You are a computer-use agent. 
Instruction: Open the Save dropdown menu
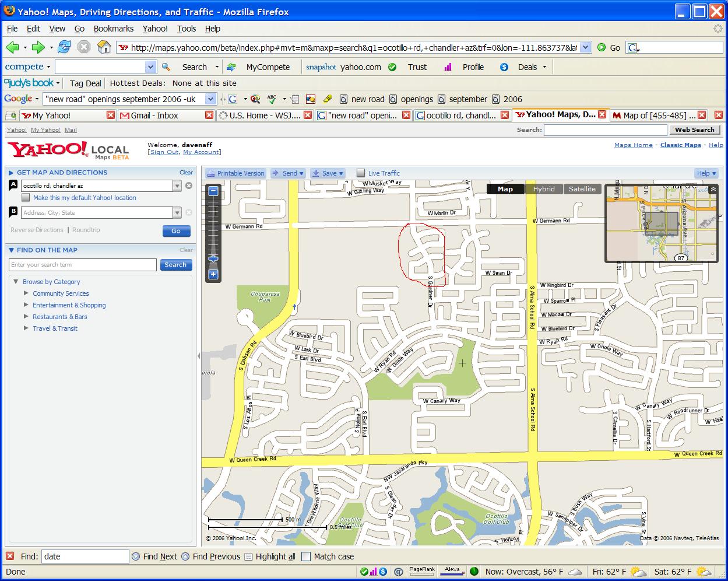point(328,173)
